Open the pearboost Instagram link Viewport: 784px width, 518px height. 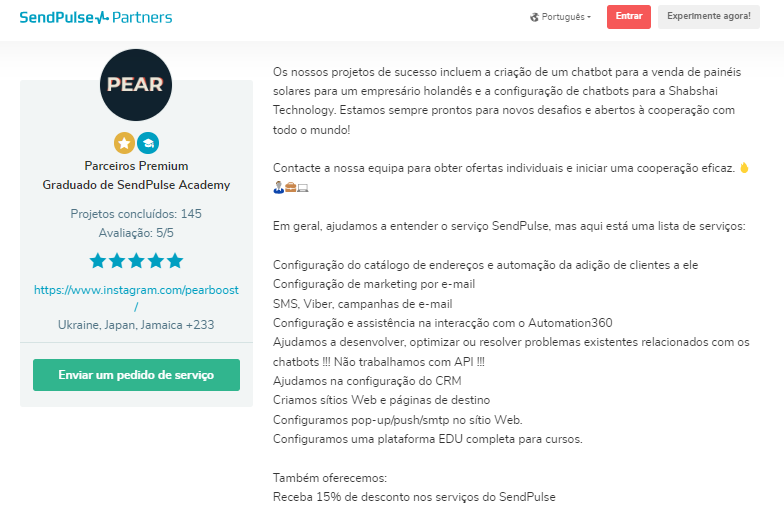coord(136,290)
